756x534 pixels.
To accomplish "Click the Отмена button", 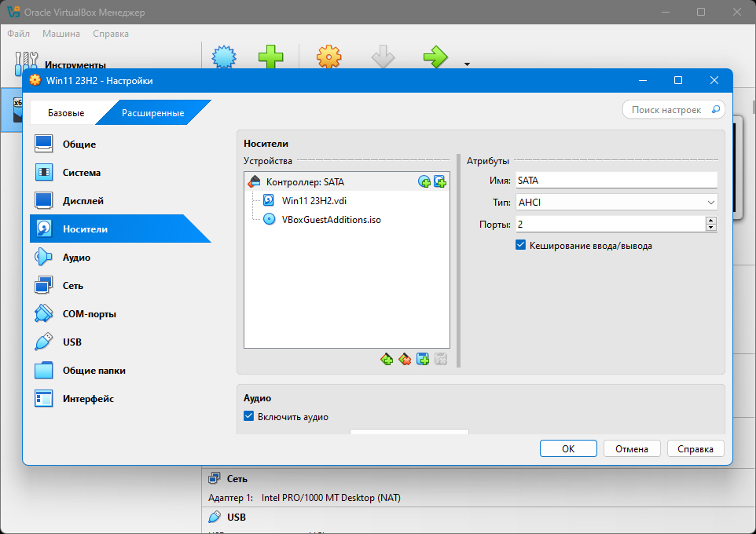I will click(x=632, y=448).
